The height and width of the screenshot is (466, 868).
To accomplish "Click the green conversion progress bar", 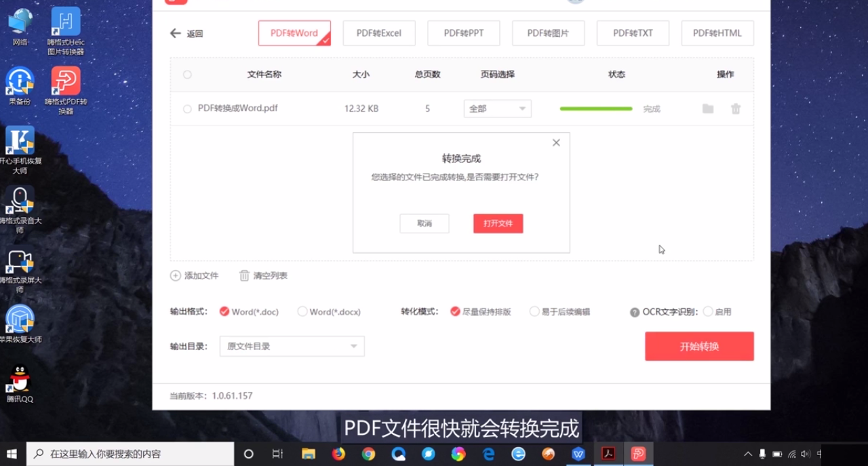I will 596,109.
